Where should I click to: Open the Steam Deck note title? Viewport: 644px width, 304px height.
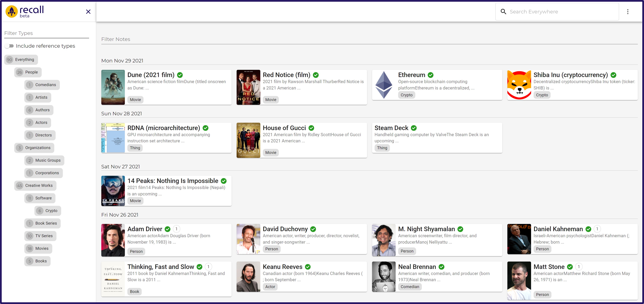391,128
